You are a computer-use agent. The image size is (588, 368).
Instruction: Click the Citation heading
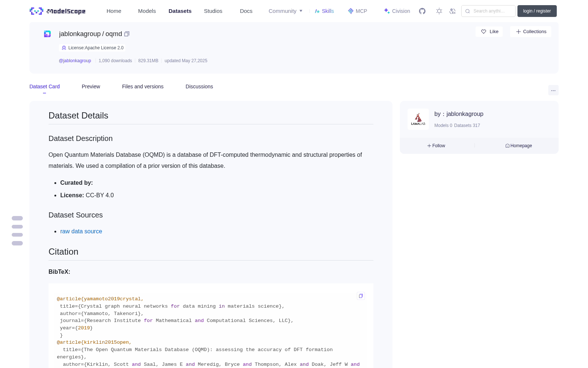point(63,252)
